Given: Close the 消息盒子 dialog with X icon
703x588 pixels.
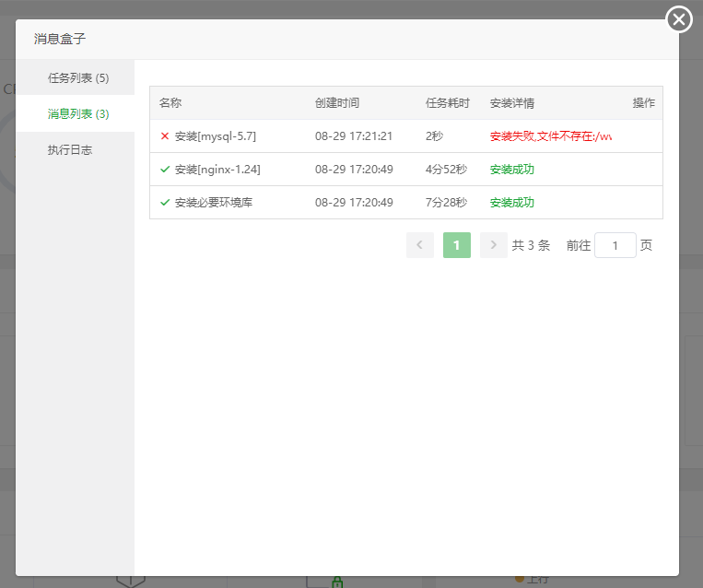Looking at the screenshot, I should (679, 19).
